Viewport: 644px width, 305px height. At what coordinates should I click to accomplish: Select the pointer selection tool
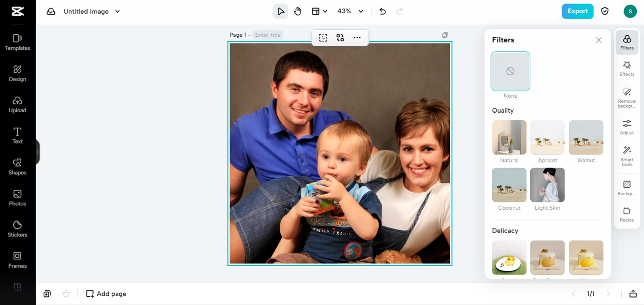tap(281, 11)
